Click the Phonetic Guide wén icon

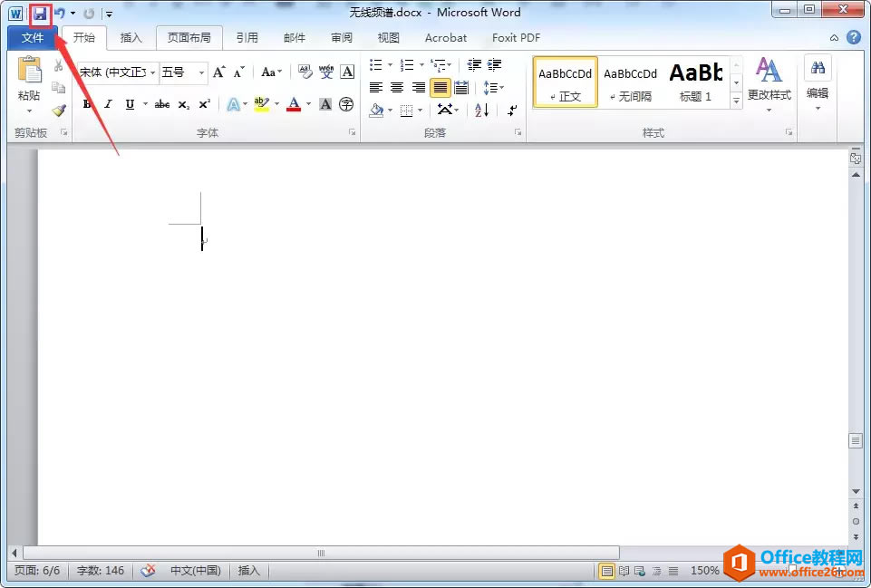[x=326, y=72]
